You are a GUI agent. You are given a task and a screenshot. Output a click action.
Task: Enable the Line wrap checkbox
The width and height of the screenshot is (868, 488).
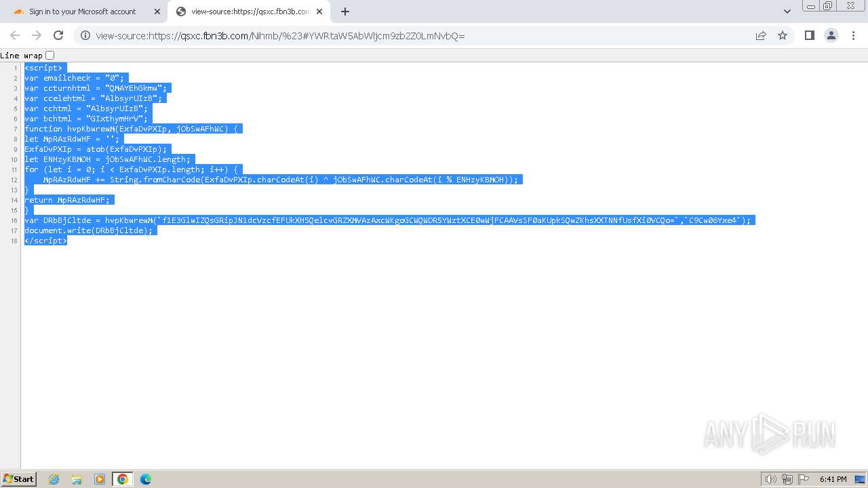pos(50,55)
